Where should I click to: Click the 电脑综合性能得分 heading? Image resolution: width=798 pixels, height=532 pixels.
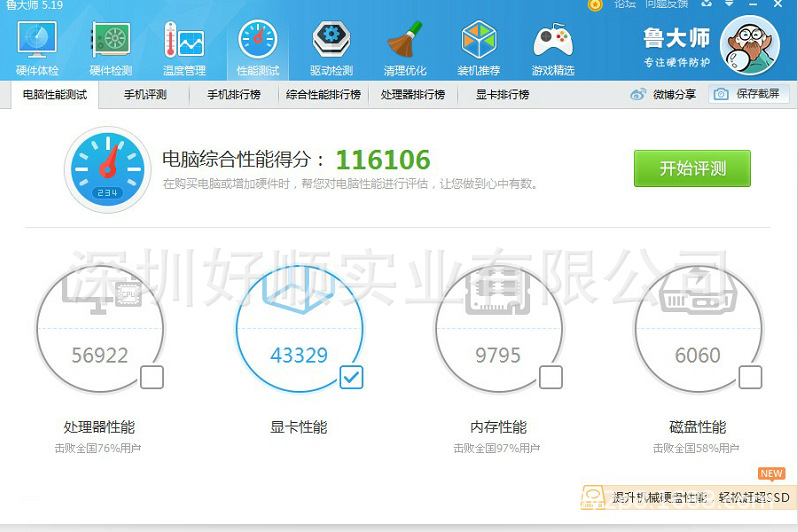243,160
